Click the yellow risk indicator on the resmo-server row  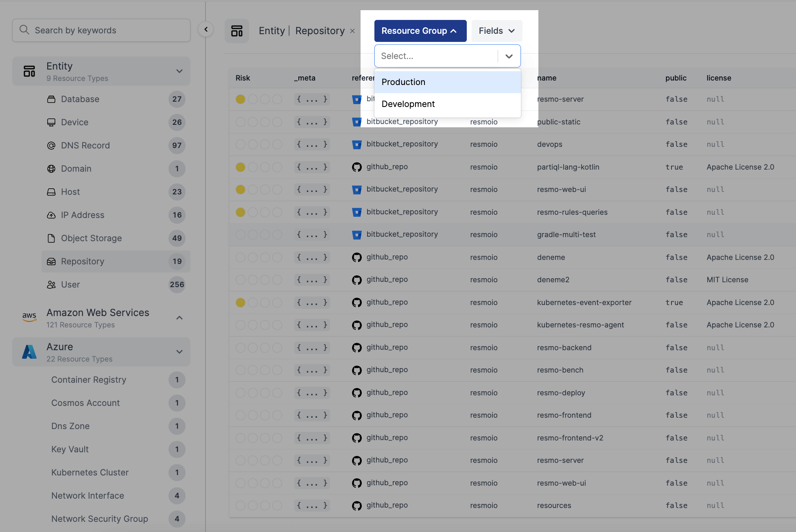pos(240,99)
